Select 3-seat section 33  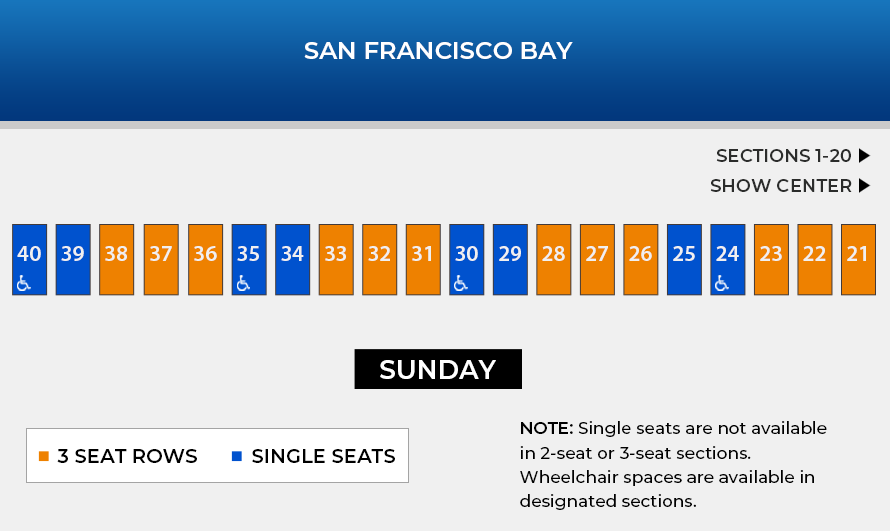coord(336,259)
